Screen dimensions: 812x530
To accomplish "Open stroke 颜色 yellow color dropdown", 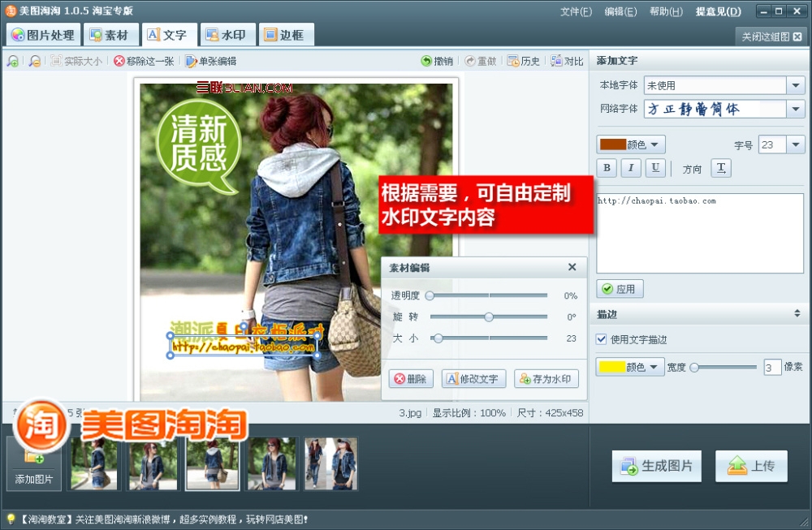I will [630, 367].
